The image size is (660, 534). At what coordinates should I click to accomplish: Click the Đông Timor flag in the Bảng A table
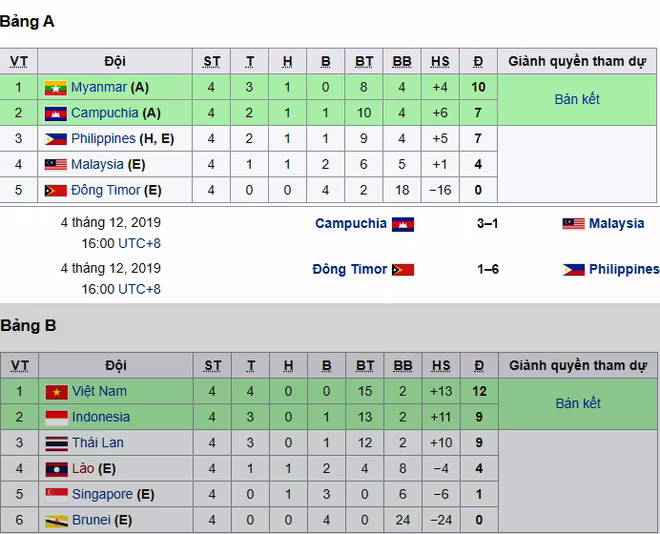pyautogui.click(x=56, y=191)
